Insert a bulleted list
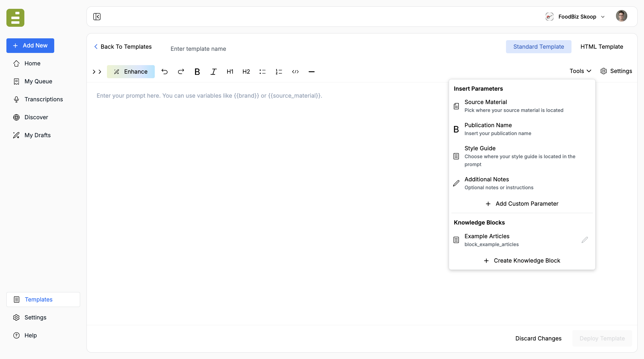 pyautogui.click(x=263, y=71)
